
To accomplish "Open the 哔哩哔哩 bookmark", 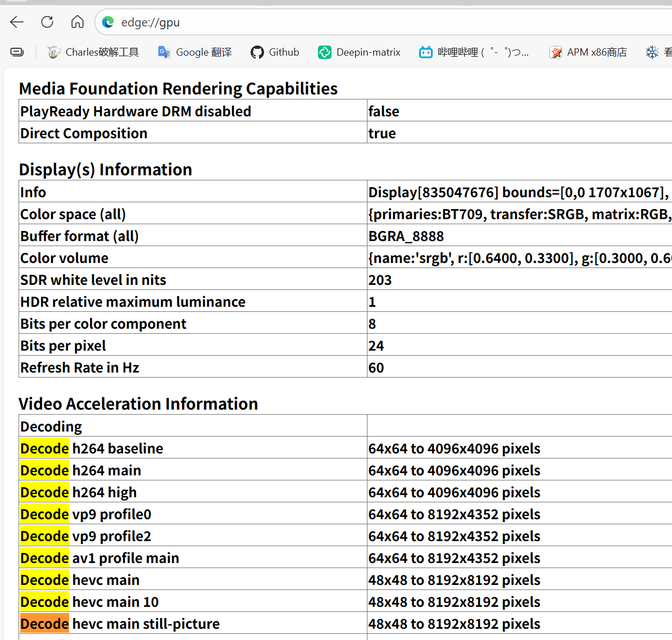I will pos(474,52).
